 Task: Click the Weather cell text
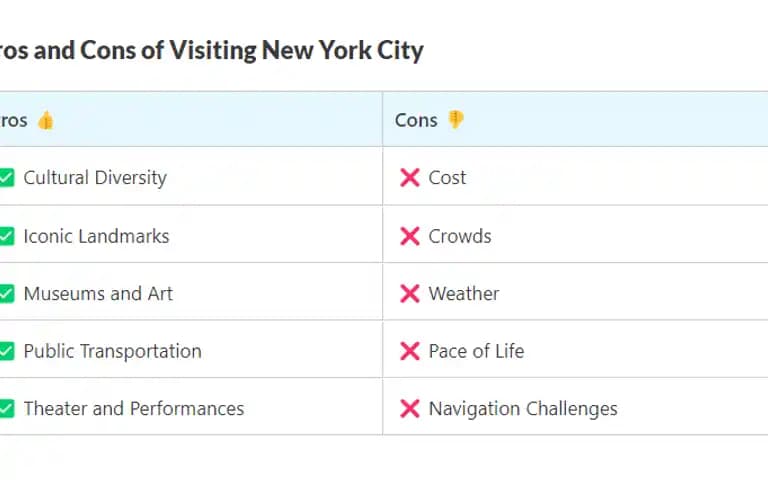[464, 294]
